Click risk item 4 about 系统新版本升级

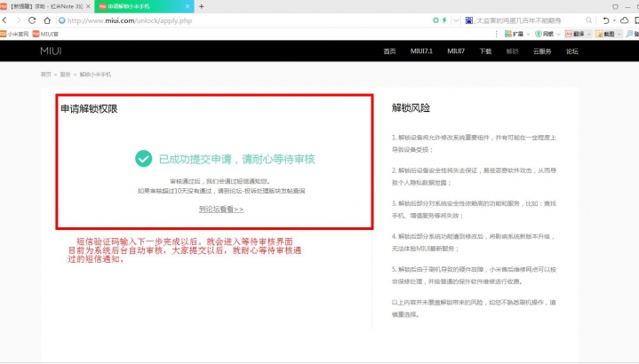coord(474,242)
